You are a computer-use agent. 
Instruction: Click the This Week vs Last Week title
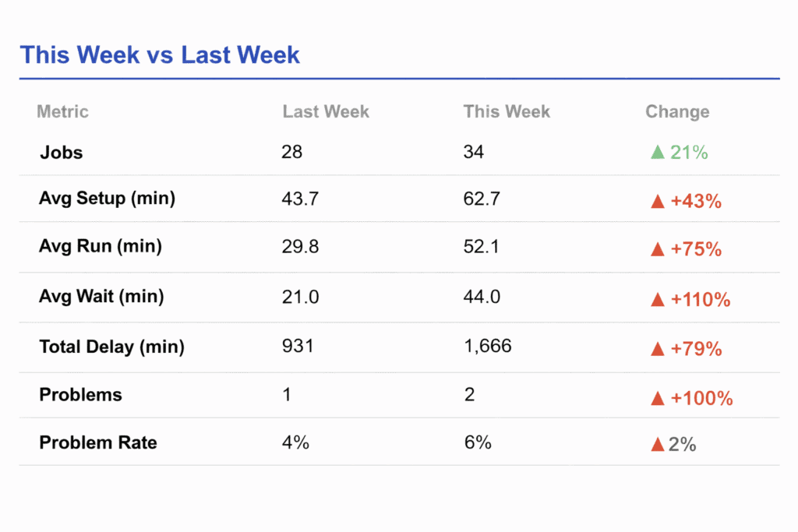pos(160,55)
